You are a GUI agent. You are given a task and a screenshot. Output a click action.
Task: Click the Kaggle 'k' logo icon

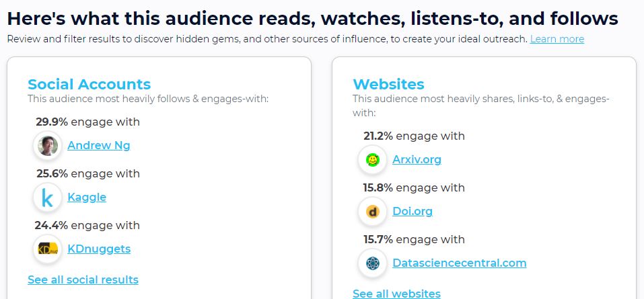click(48, 198)
